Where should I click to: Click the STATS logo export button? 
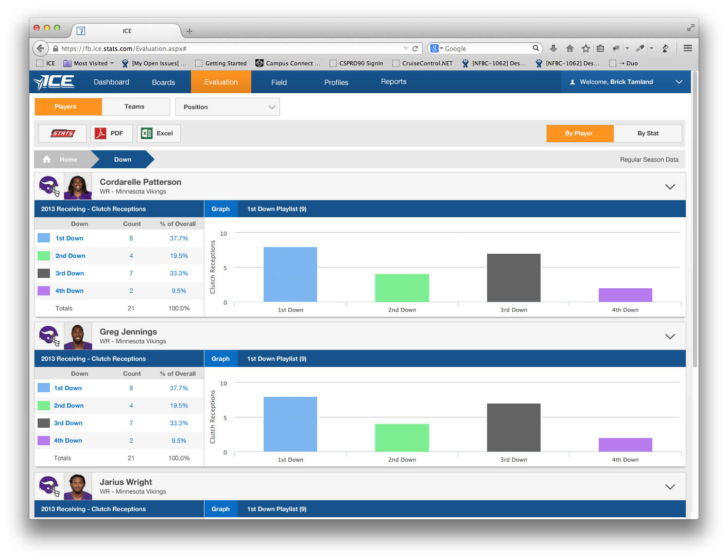(62, 133)
